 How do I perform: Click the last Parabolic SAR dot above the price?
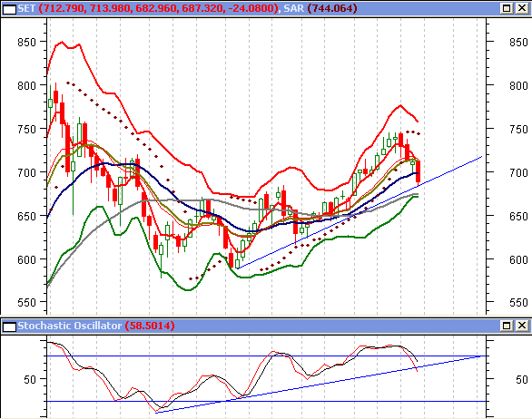point(419,134)
